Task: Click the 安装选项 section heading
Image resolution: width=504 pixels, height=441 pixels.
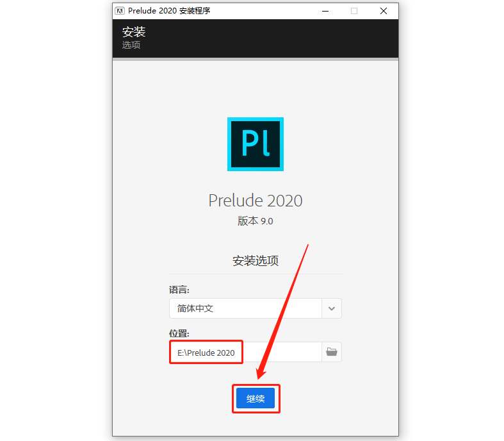Action: click(x=256, y=260)
